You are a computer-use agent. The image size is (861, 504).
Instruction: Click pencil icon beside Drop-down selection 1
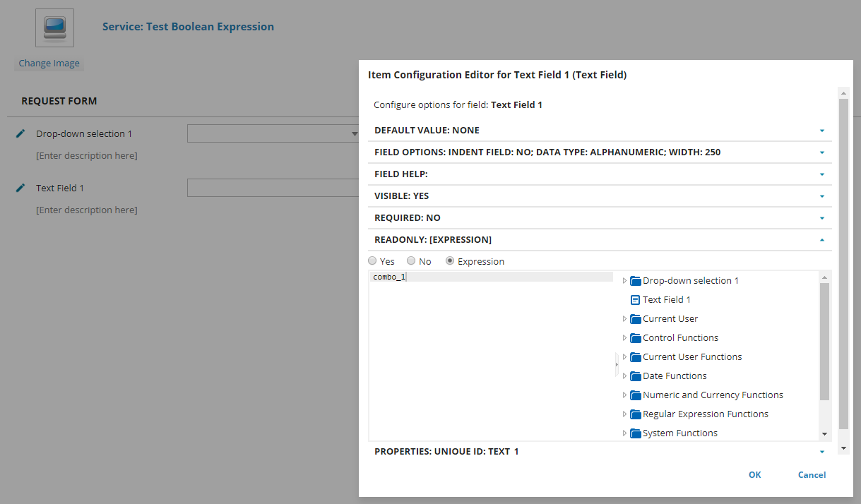point(20,133)
